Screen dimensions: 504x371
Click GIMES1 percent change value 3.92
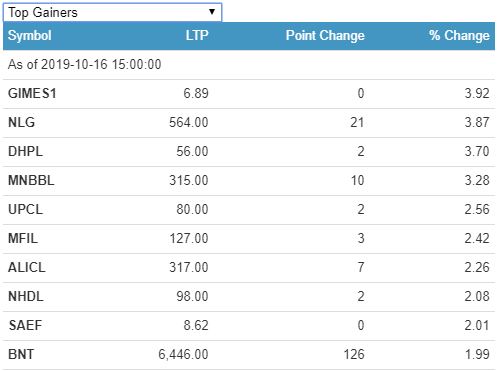tap(477, 93)
